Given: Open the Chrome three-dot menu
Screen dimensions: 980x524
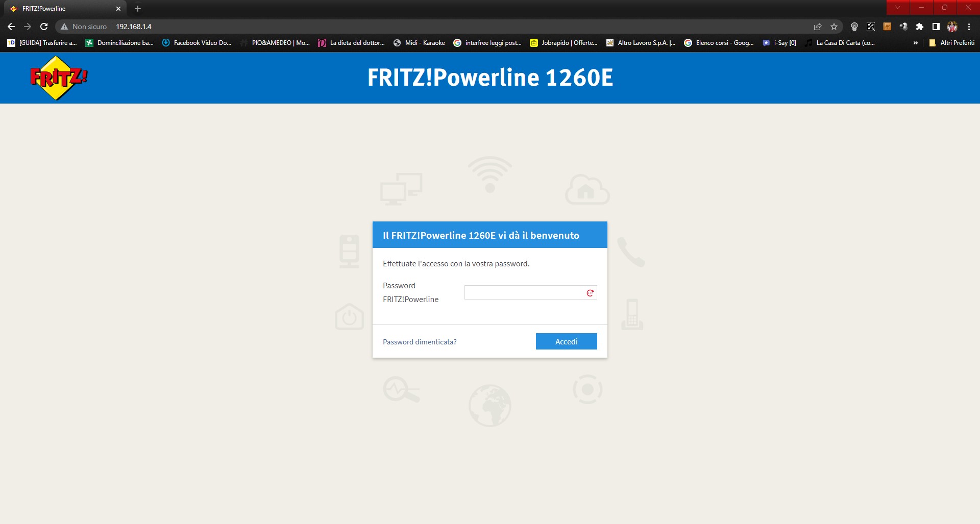Looking at the screenshot, I should (969, 27).
